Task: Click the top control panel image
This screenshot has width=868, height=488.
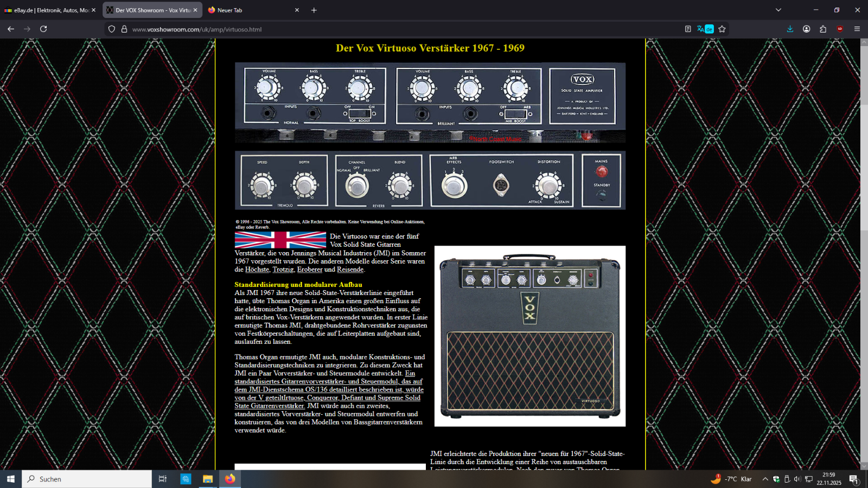Action: (430, 102)
